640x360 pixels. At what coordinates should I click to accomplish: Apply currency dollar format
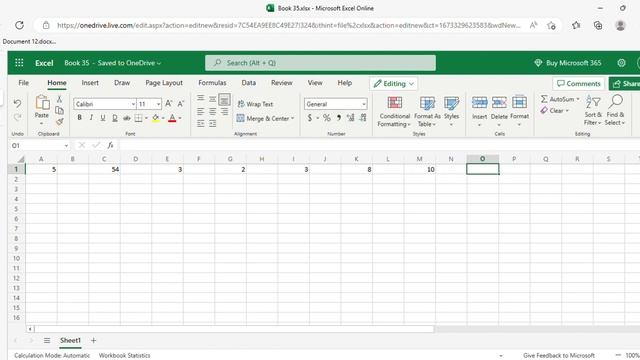pyautogui.click(x=310, y=118)
